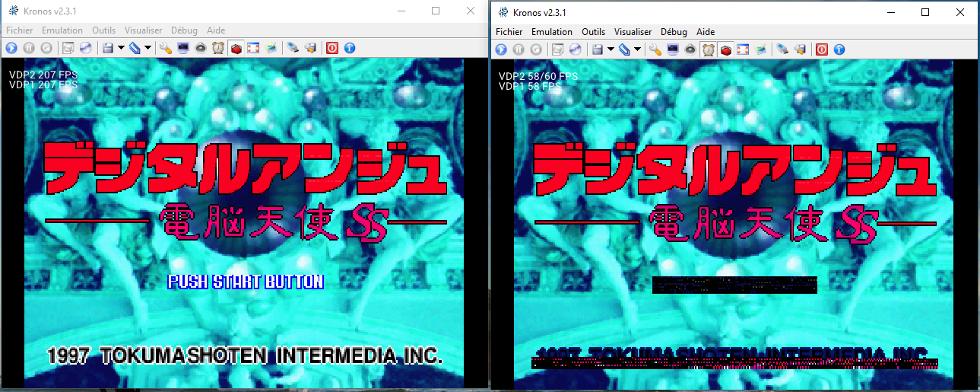Open Outils menu in right Kronos window
980x392 pixels.
[x=593, y=32]
